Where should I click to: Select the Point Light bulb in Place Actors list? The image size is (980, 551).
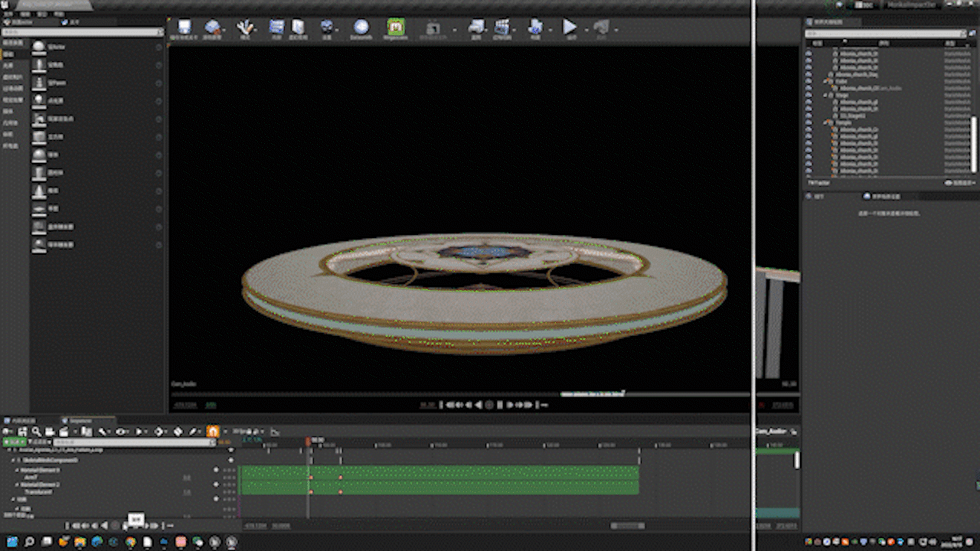(39, 100)
